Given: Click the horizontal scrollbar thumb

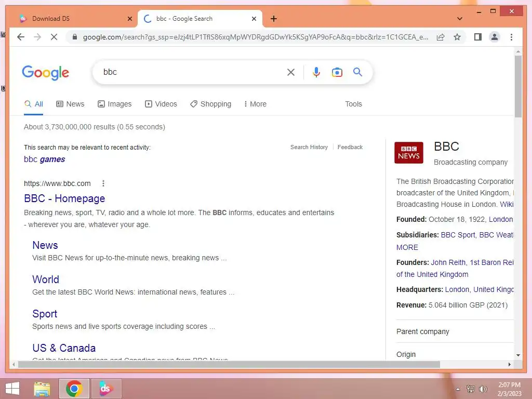Looking at the screenshot, I should click(229, 364).
